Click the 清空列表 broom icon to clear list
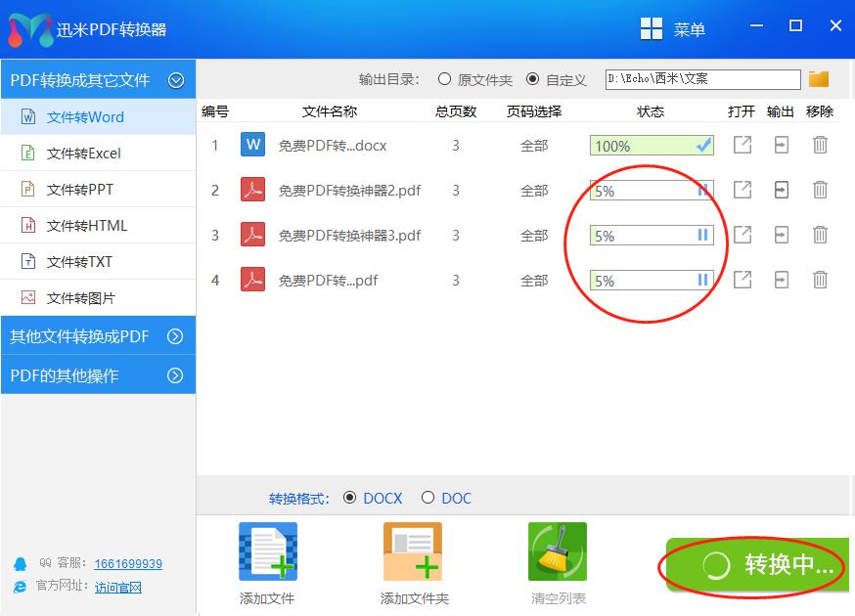The width and height of the screenshot is (855, 616). tap(557, 550)
